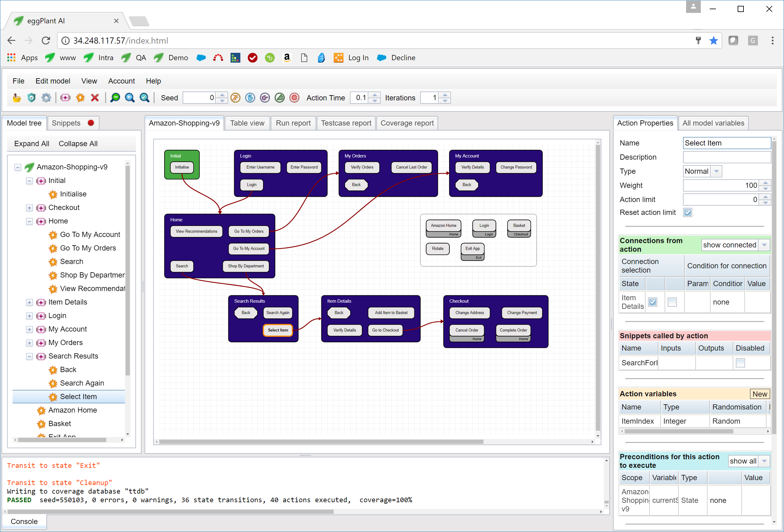Screen dimensions: 784x532
Task: Click the model canvas horizontal scrollbar
Action: [x=321, y=441]
